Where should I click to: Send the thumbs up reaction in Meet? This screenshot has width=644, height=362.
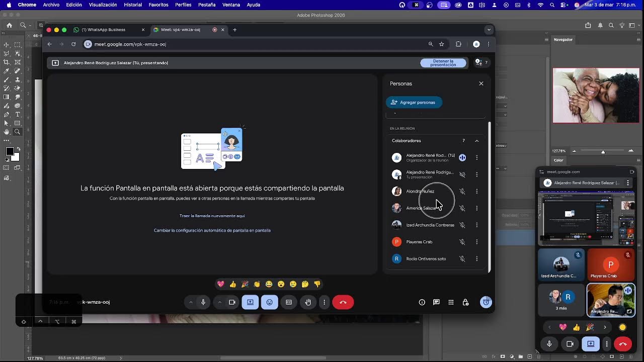pyautogui.click(x=232, y=284)
